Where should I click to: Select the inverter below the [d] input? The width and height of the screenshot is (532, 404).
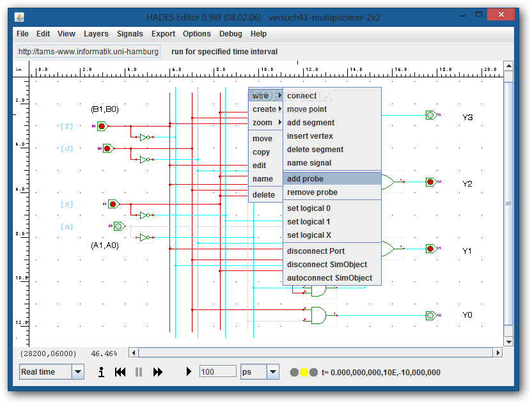(145, 159)
